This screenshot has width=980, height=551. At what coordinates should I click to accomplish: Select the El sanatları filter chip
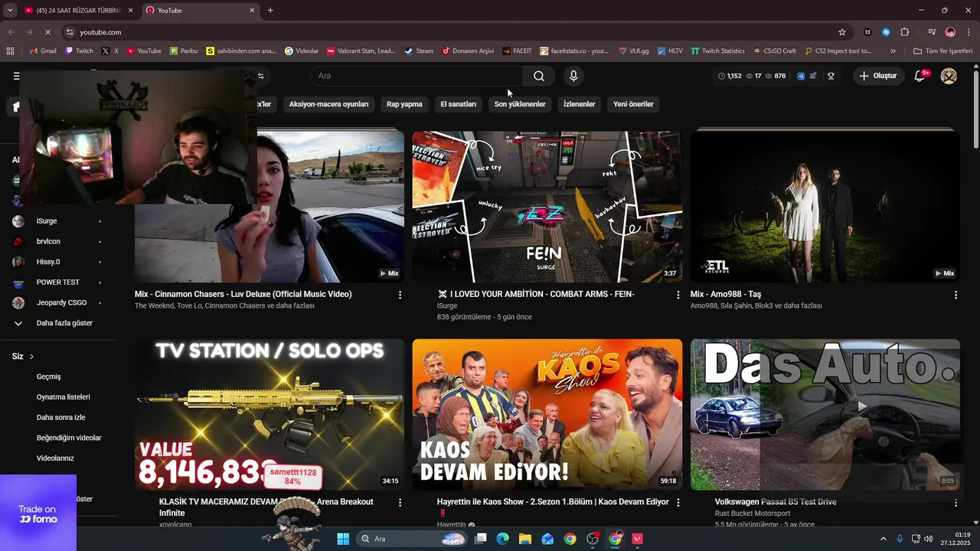point(458,104)
